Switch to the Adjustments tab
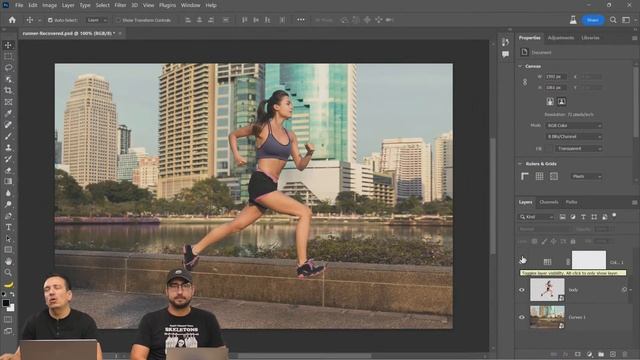 (560, 38)
